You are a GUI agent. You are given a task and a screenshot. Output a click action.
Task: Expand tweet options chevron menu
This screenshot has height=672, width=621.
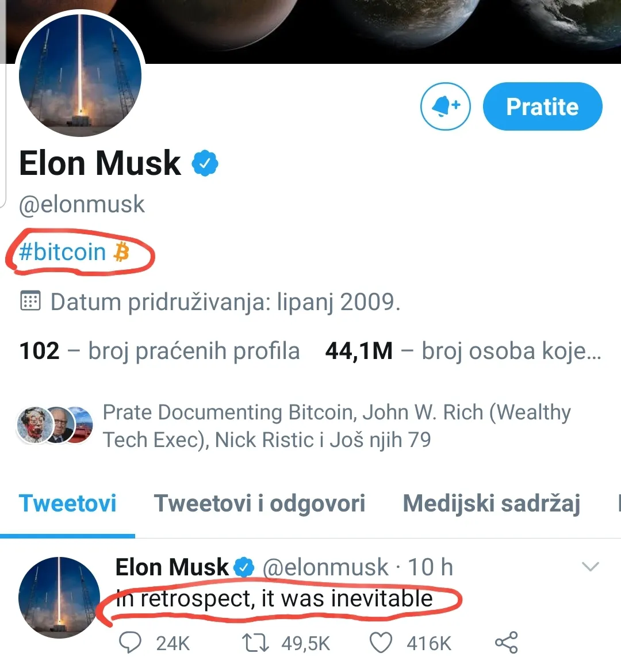click(591, 567)
